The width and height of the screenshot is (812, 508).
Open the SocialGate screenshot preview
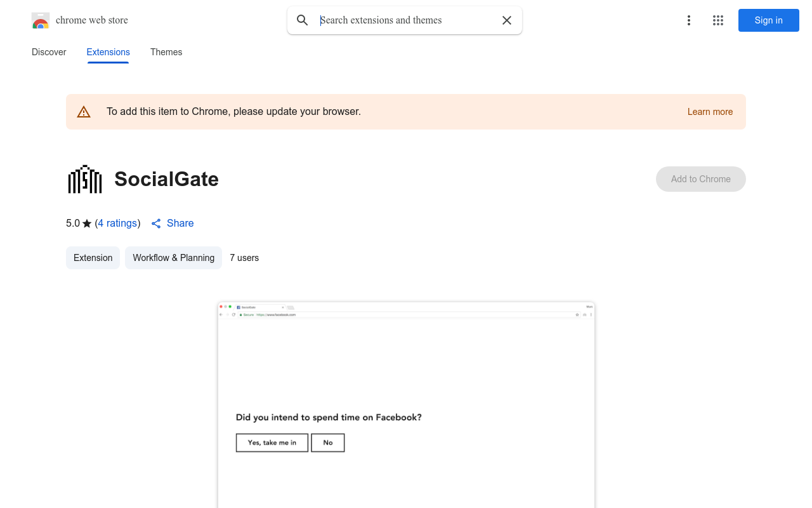(406, 405)
